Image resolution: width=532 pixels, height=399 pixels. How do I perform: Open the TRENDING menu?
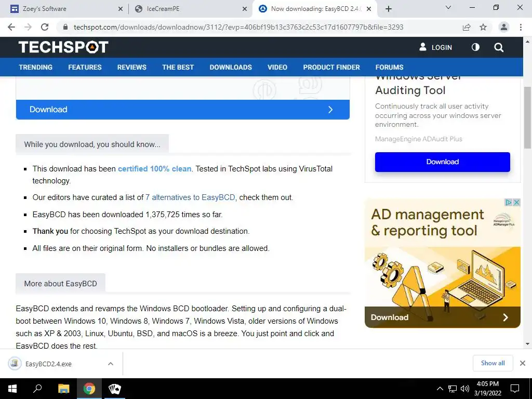tap(36, 67)
